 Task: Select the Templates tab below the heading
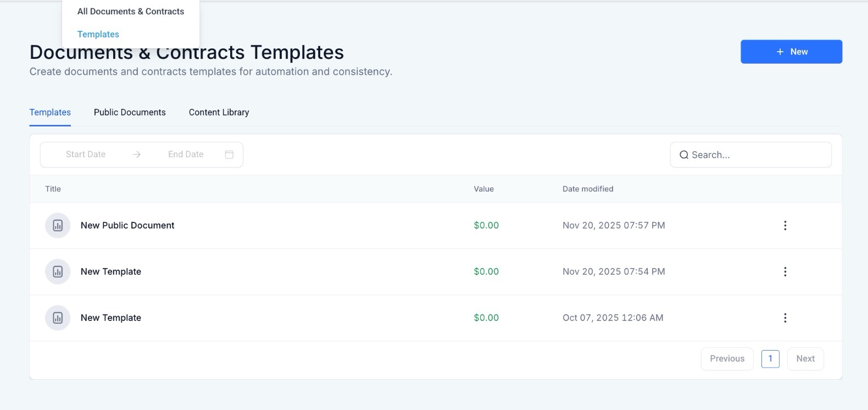(x=50, y=112)
